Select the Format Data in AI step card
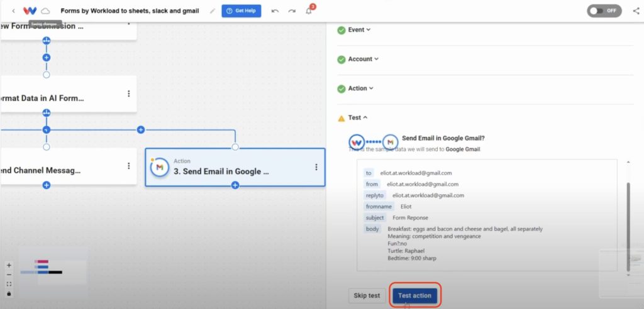644x309 pixels. click(x=68, y=94)
